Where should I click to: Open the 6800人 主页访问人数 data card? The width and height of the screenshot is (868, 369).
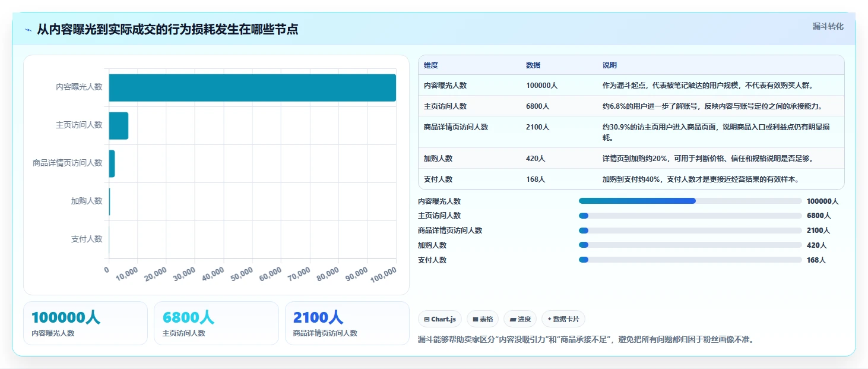coord(216,323)
